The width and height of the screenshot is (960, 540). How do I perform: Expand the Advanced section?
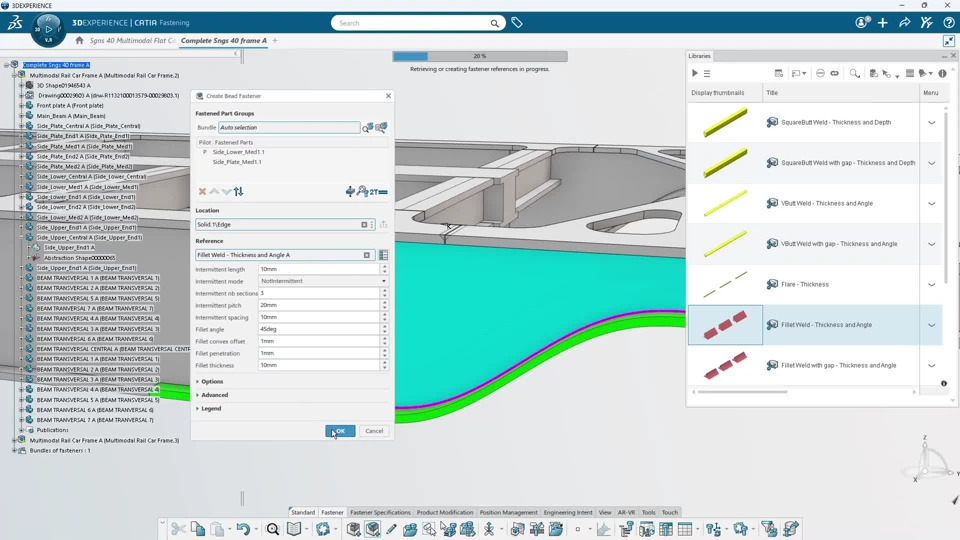point(211,395)
